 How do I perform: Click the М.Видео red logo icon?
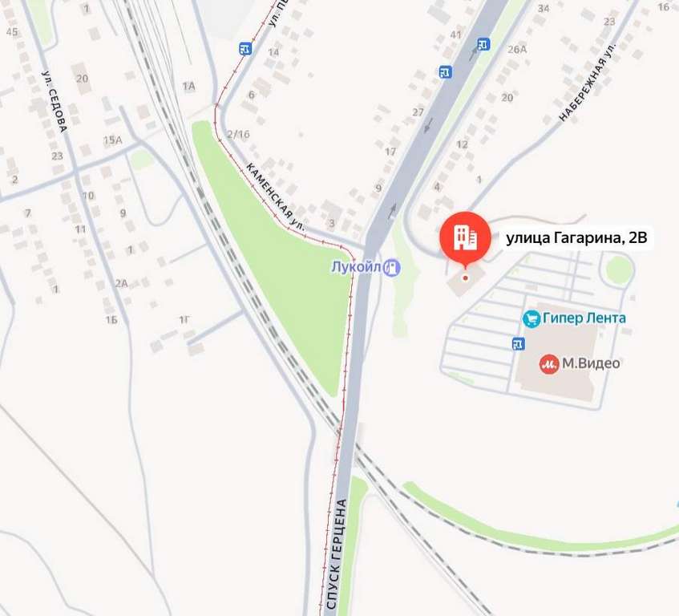(549, 364)
